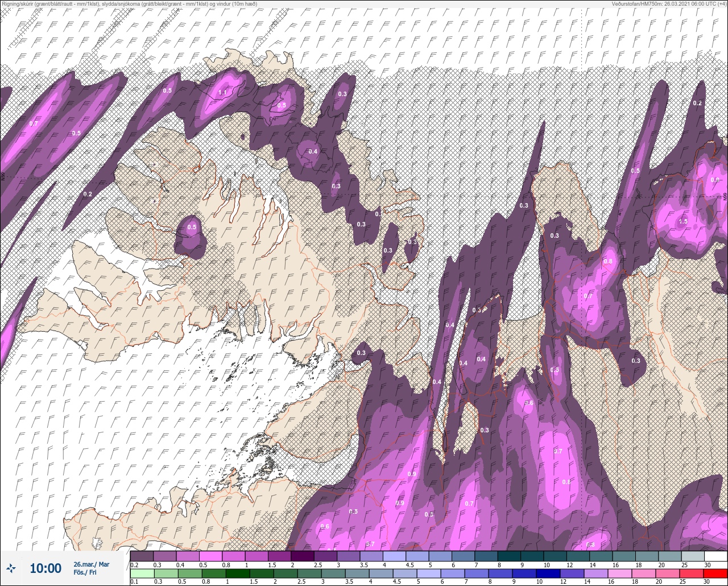Select top legend row swatch labeled 0.5
This screenshot has height=586, width=728.
(x=210, y=556)
